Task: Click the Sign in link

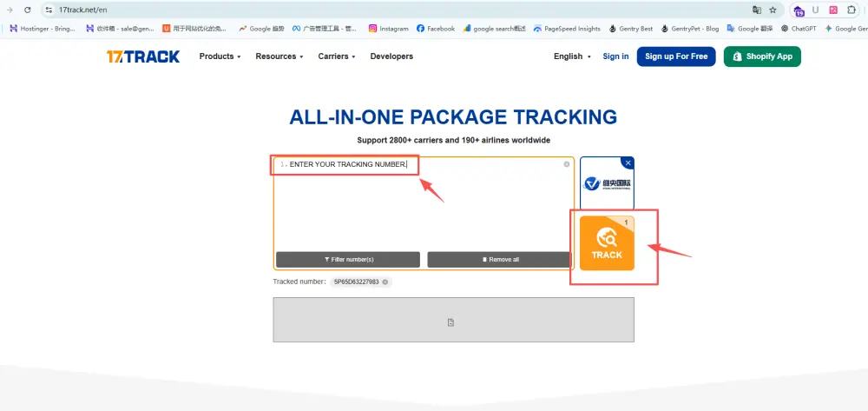Action: (615, 56)
